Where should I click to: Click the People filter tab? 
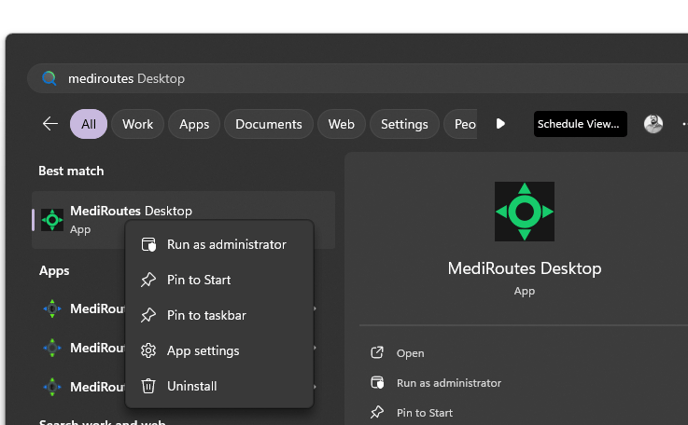coord(461,124)
